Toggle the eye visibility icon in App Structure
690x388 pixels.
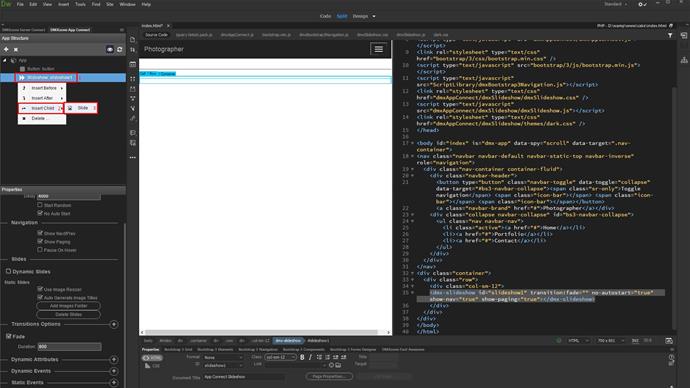[110, 49]
